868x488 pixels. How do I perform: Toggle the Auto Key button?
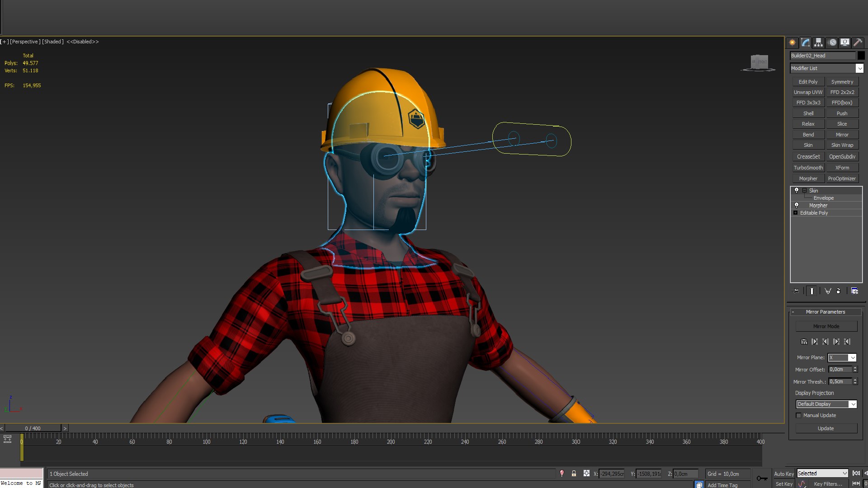click(783, 474)
